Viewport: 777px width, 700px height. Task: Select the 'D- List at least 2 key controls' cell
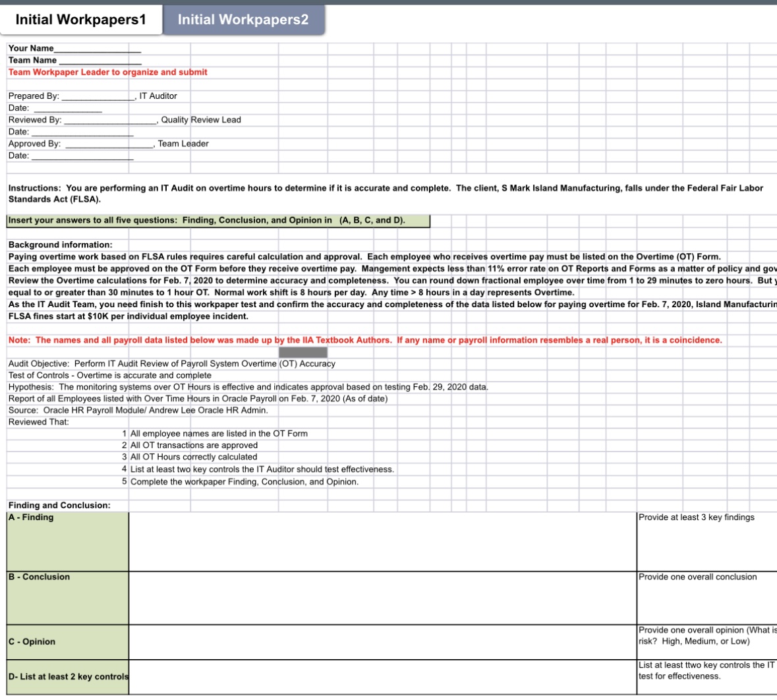[67, 677]
